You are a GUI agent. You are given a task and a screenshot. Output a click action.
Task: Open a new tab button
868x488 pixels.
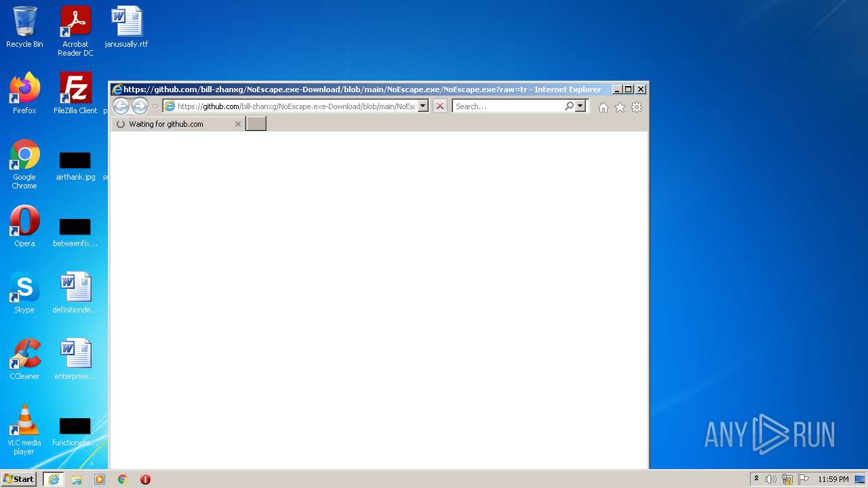coord(256,123)
